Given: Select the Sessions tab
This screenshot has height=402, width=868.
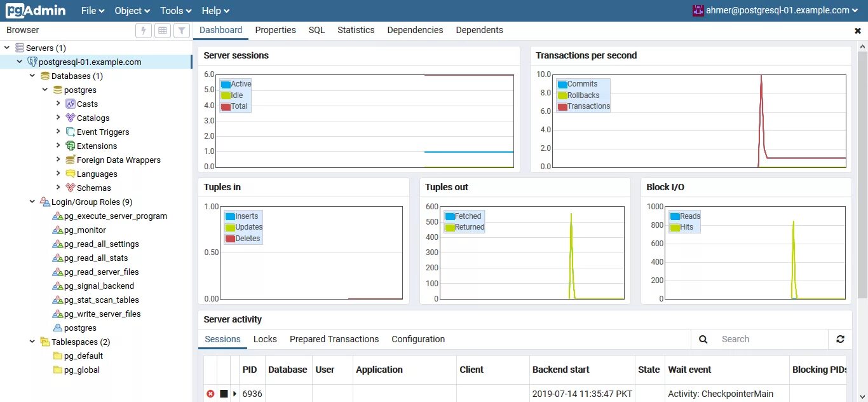Looking at the screenshot, I should 222,339.
